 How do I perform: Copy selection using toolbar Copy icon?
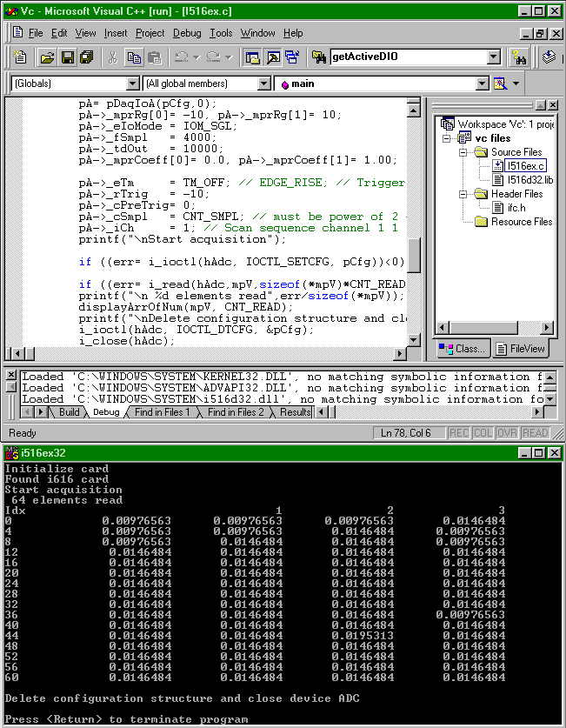(x=134, y=57)
